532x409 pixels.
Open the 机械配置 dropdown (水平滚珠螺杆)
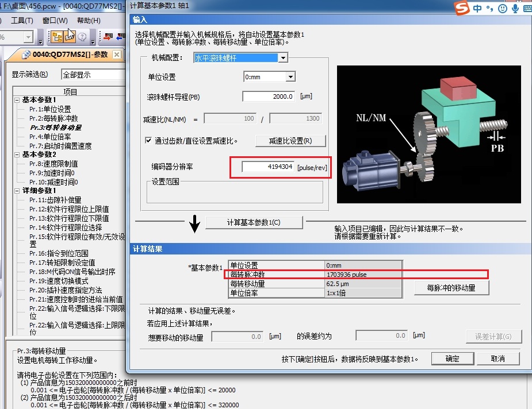click(x=282, y=58)
